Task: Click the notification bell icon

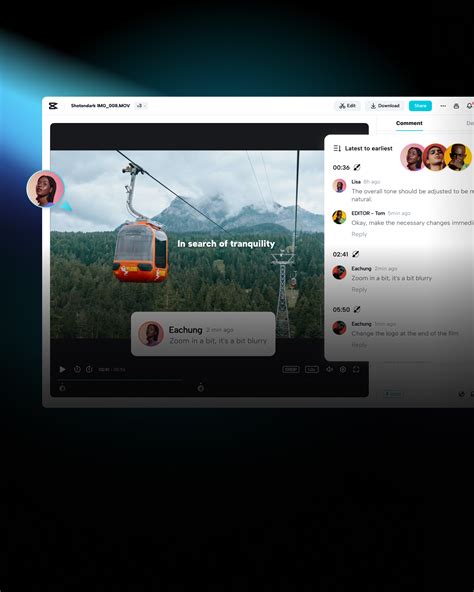Action: pyautogui.click(x=469, y=106)
